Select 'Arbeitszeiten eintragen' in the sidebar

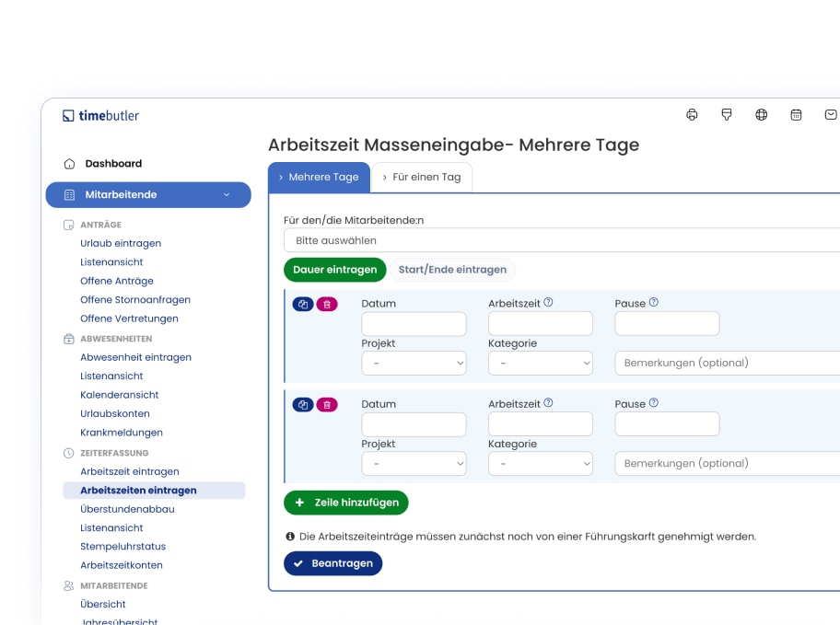pyautogui.click(x=155, y=491)
